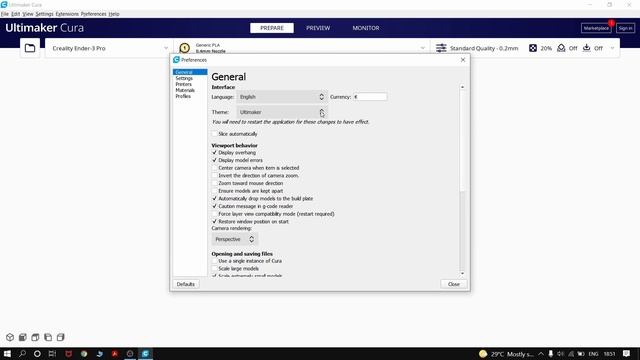Click the Close button in Preferences
Viewport: 640px width, 360px height.
[x=454, y=284]
